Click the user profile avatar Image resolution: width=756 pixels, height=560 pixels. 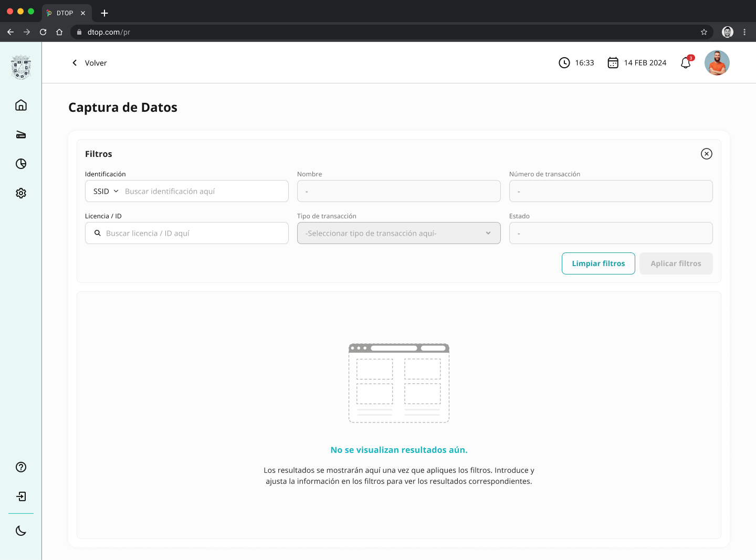pyautogui.click(x=717, y=63)
